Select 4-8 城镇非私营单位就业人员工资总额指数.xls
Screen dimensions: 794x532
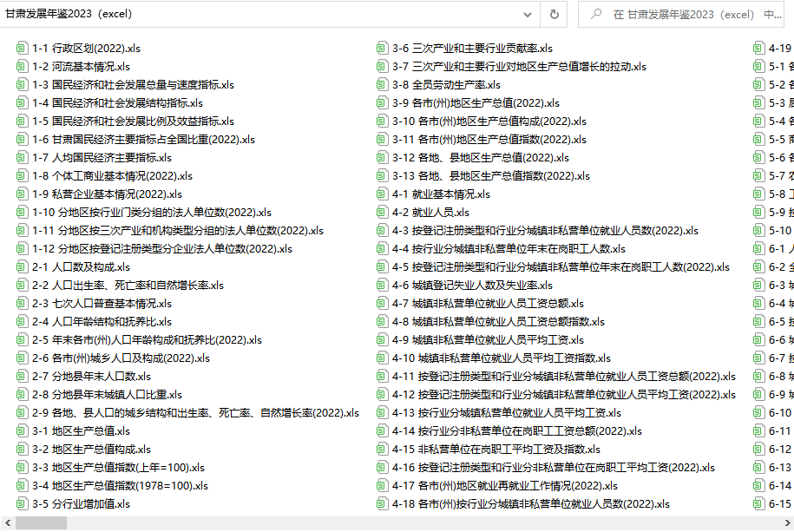[x=498, y=322]
